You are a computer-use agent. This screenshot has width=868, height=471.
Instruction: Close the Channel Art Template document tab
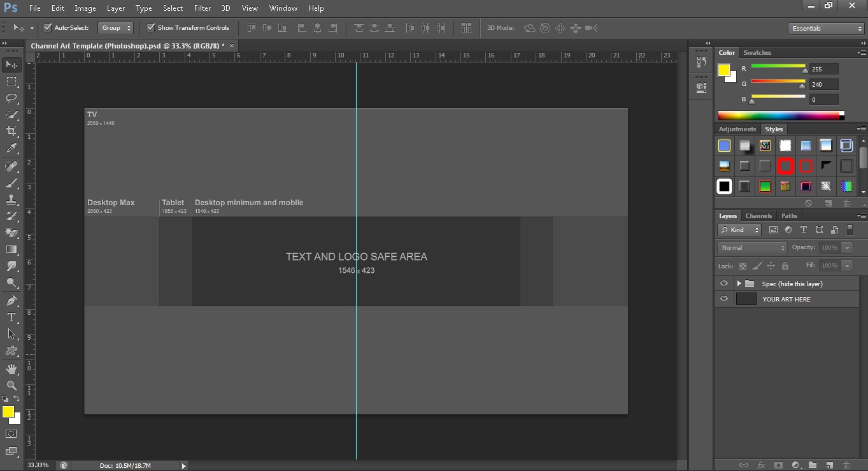point(232,46)
